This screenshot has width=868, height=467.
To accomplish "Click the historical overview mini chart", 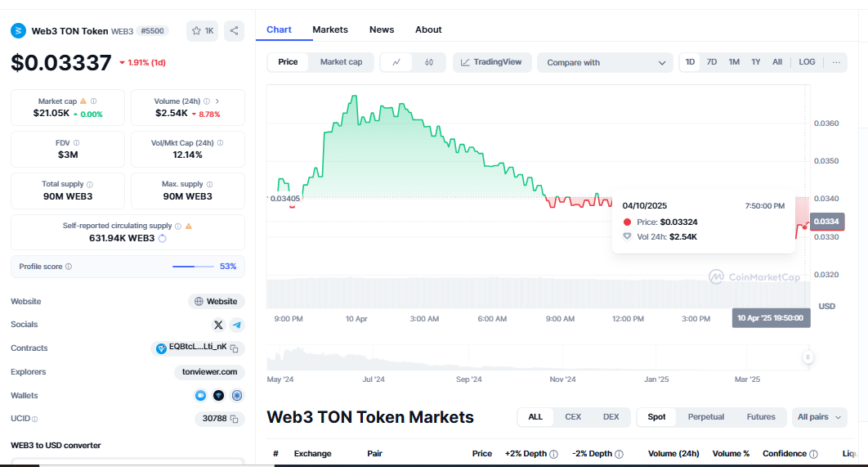I will click(536, 358).
